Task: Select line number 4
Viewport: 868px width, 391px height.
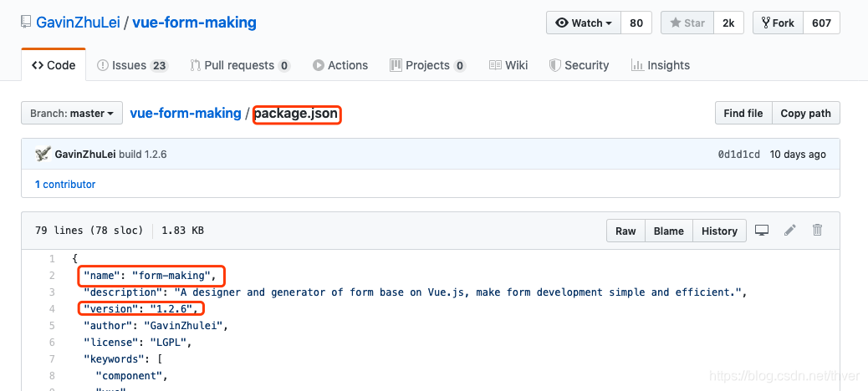Action: click(52, 308)
